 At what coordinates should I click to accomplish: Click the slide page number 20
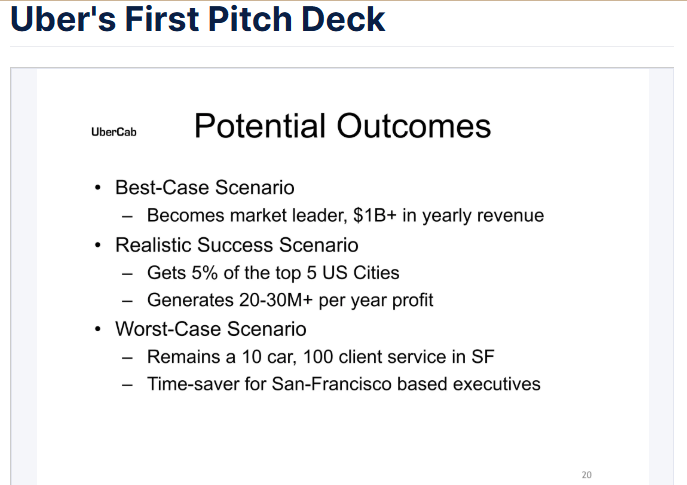point(587,475)
